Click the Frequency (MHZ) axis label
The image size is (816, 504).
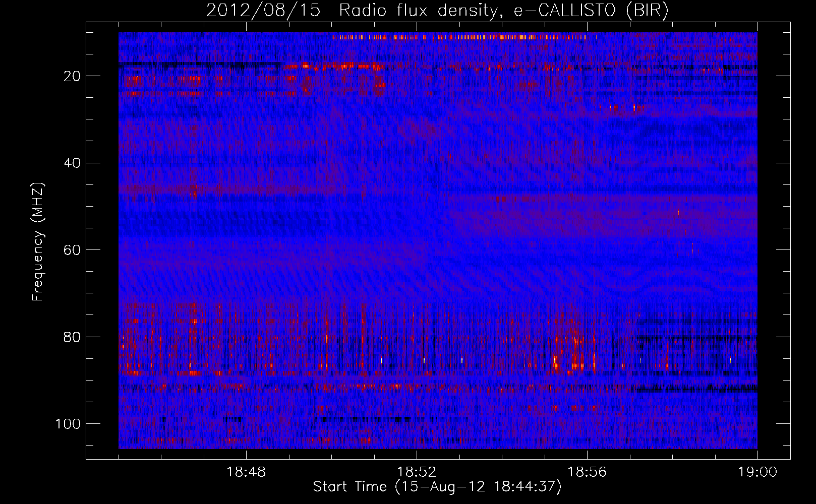[38, 241]
